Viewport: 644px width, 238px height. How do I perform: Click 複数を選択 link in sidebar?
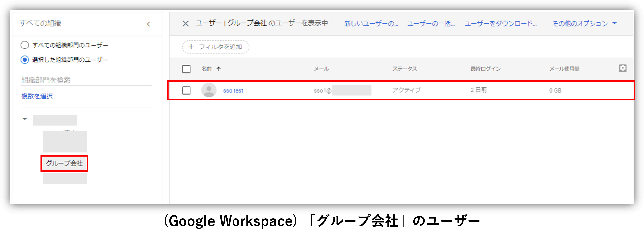tap(37, 96)
